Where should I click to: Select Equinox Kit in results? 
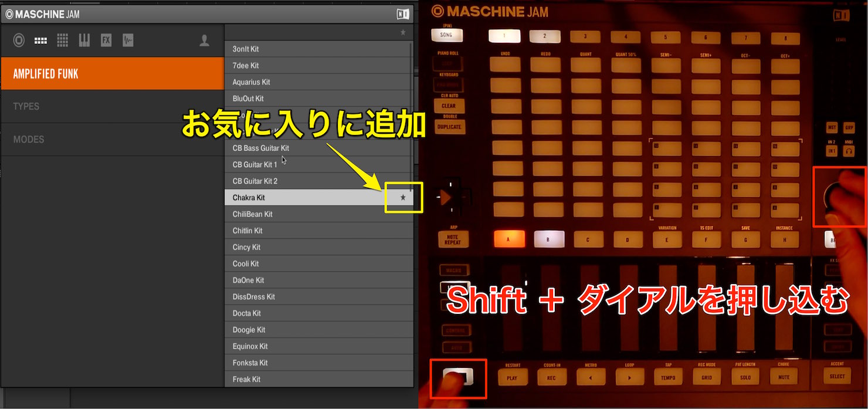tap(318, 346)
